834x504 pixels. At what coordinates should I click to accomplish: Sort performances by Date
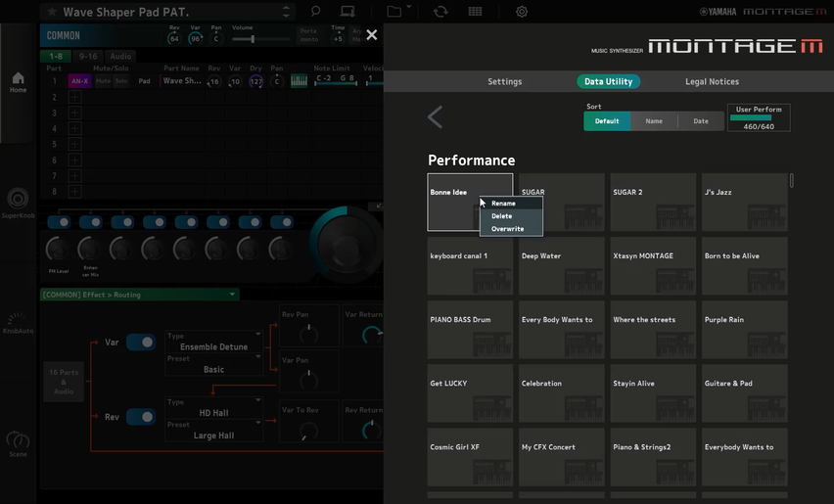point(701,121)
